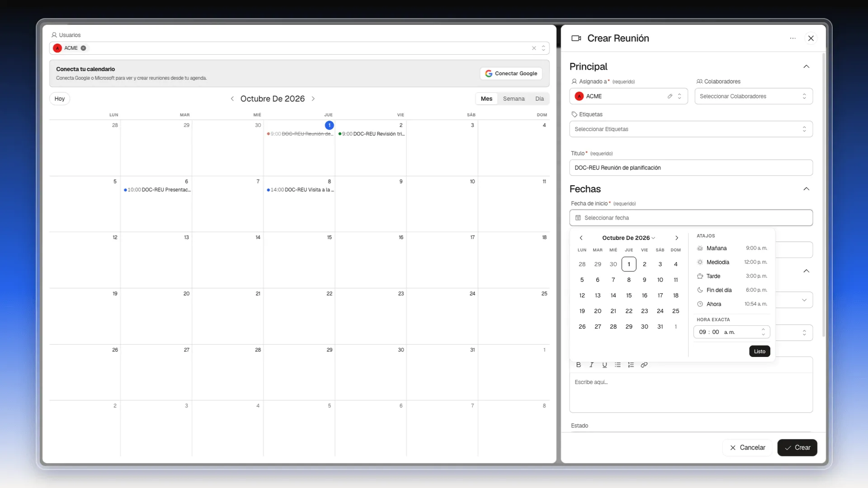
Task: Insert a link in description
Action: [x=644, y=365]
